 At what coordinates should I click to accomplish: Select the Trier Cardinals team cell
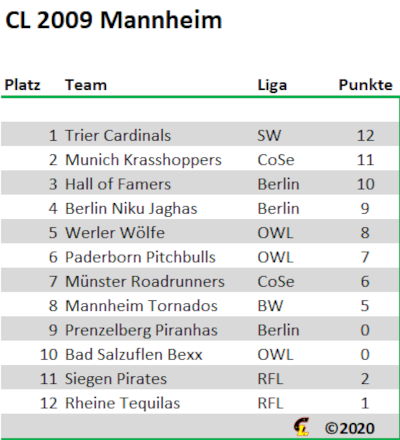[x=118, y=135]
